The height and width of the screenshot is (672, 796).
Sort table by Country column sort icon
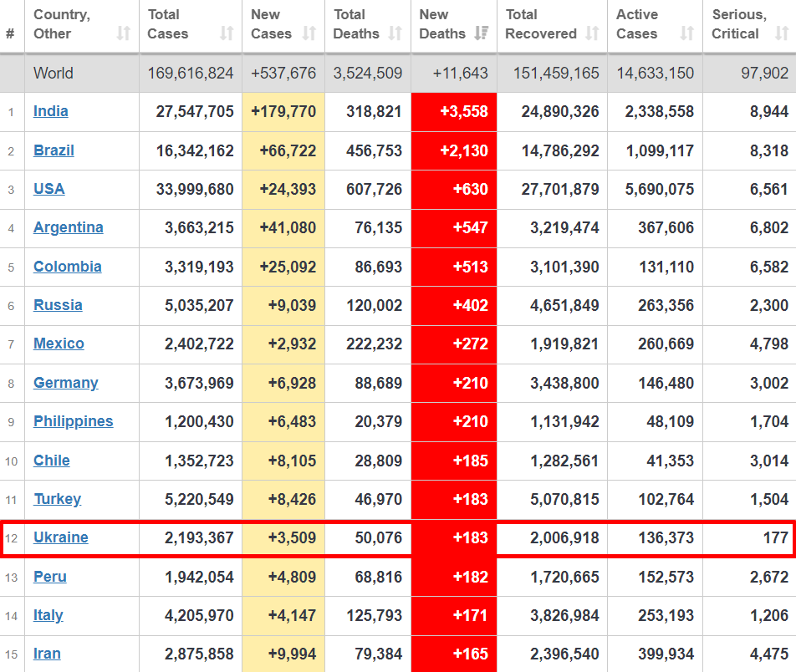point(124,33)
